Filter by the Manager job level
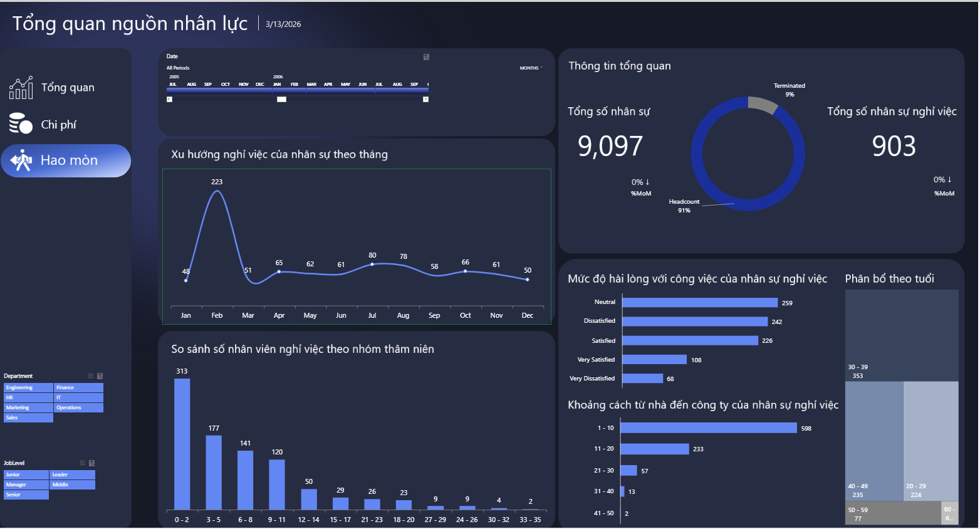The image size is (980, 529). pyautogui.click(x=26, y=485)
